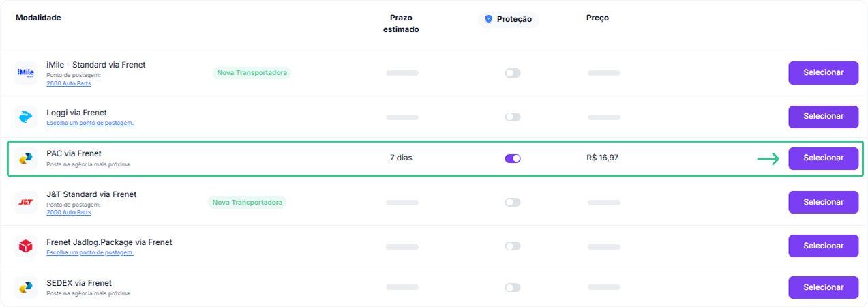Click the J&T carrier logo icon
The image size is (868, 307).
point(26,202)
